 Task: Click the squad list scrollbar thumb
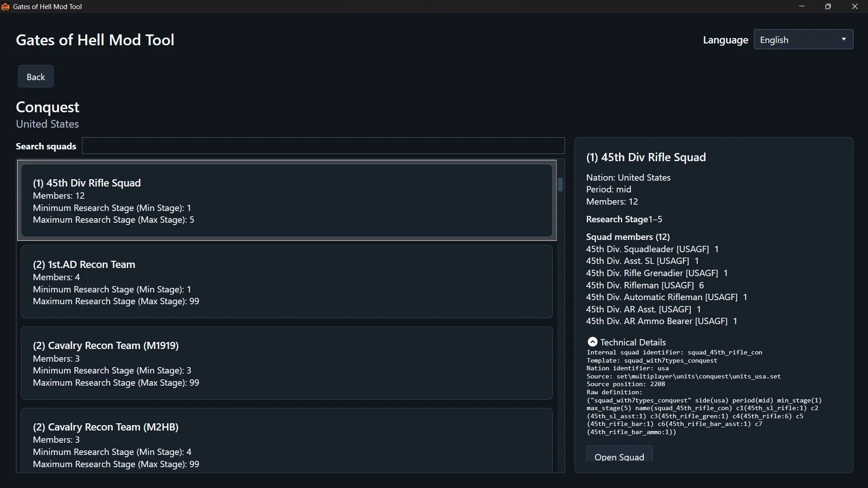point(561,185)
